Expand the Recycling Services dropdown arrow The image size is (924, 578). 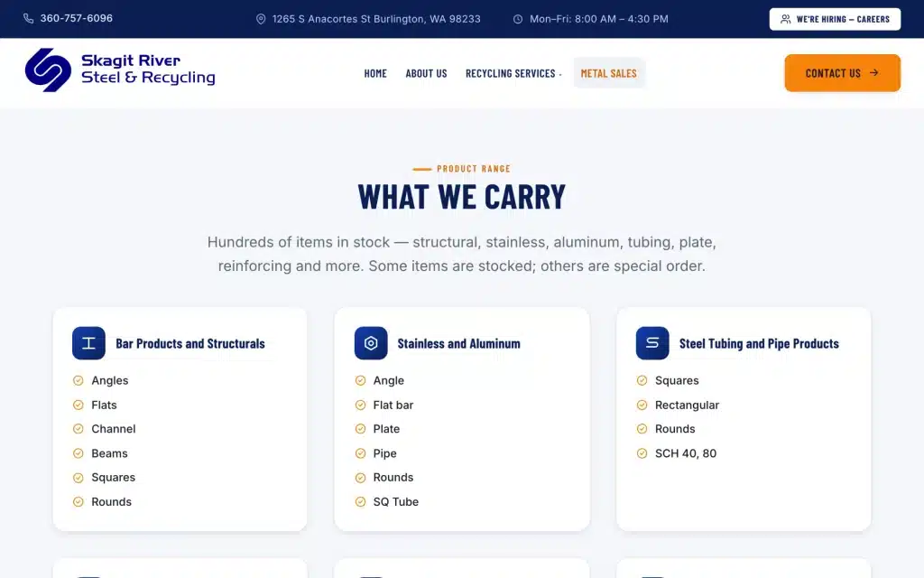tap(560, 74)
